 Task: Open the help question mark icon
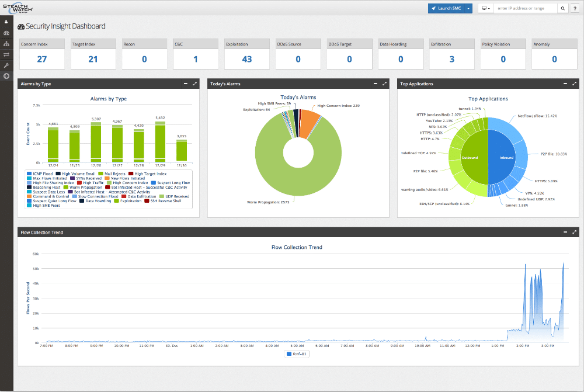pyautogui.click(x=575, y=8)
